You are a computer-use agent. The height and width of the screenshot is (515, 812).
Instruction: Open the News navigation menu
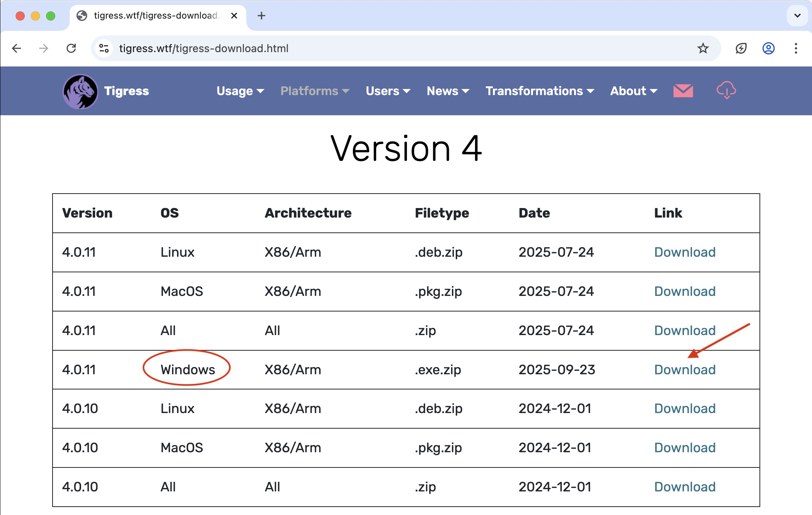448,91
